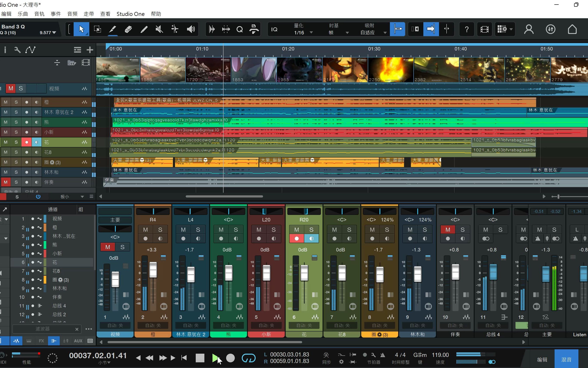Toggle autoscroll arrow button
The width and height of the screenshot is (588, 368).
[431, 29]
